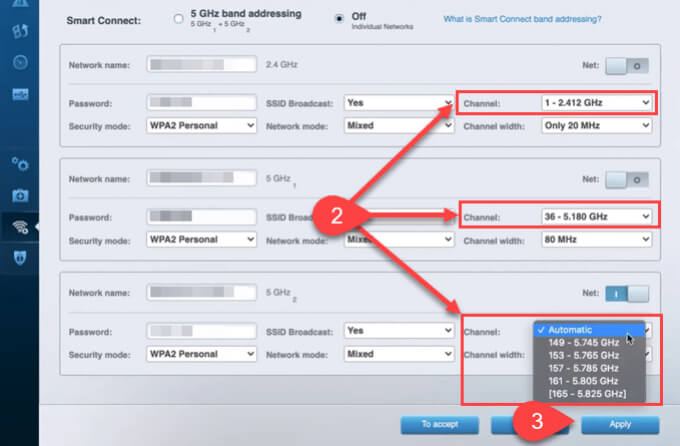Choose 149 - 5.745 GHz from channel list

tap(583, 343)
